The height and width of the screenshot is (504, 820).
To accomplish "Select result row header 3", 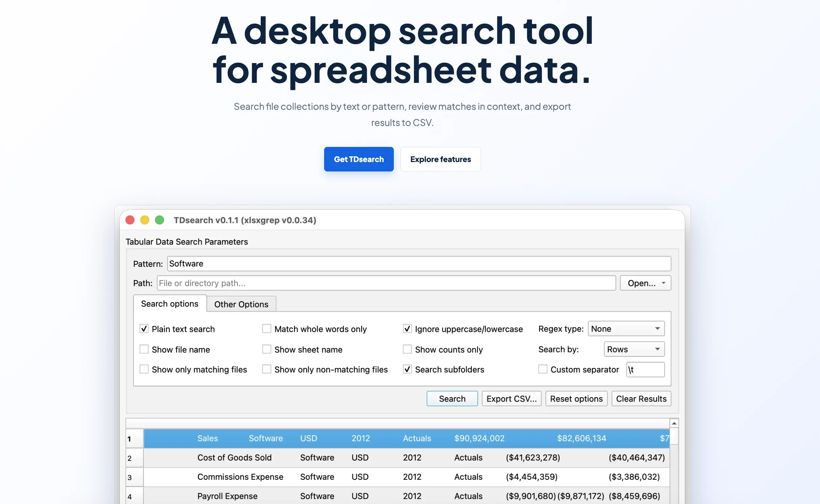I will pyautogui.click(x=135, y=477).
